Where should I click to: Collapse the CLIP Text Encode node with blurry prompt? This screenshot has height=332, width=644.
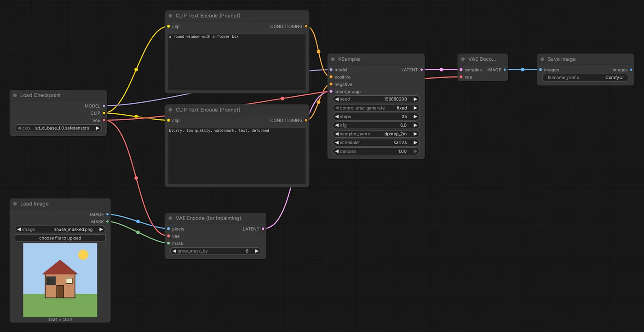tap(170, 110)
